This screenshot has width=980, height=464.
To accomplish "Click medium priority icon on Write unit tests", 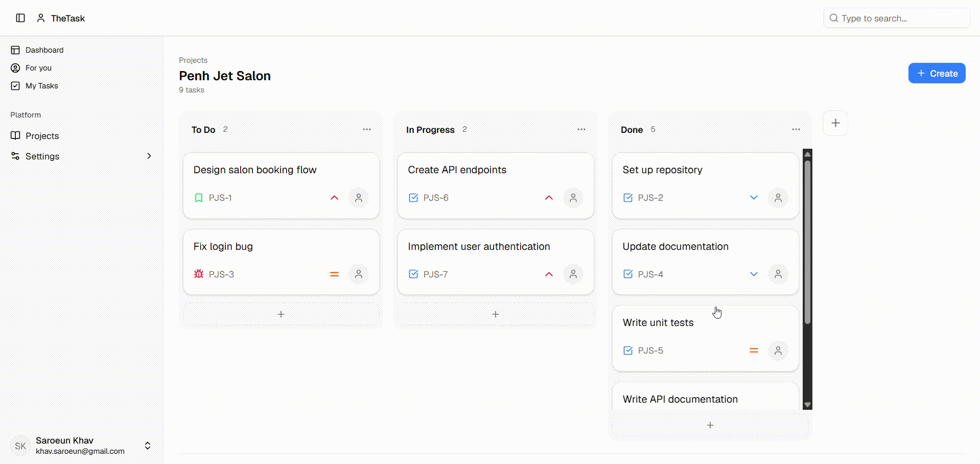I will [754, 351].
